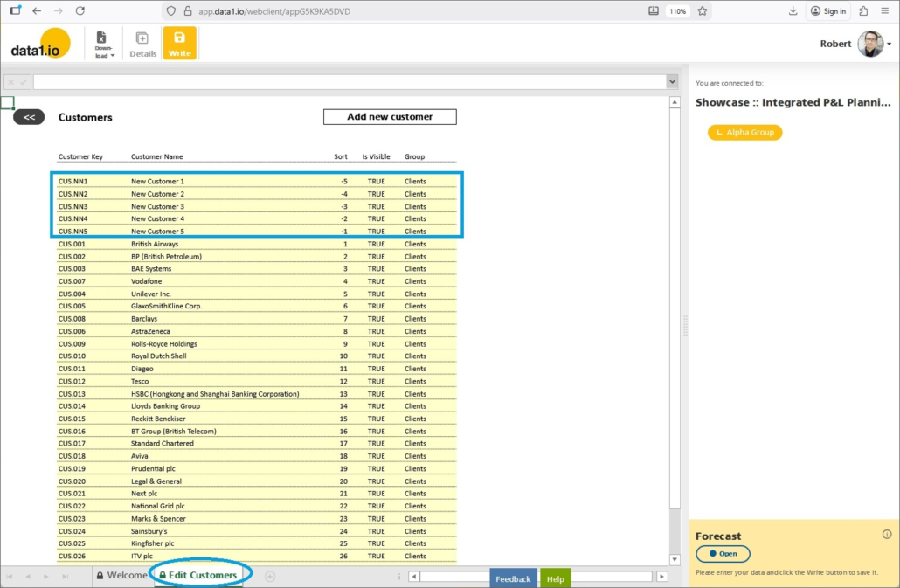Click the data1.io logo

pos(40,45)
